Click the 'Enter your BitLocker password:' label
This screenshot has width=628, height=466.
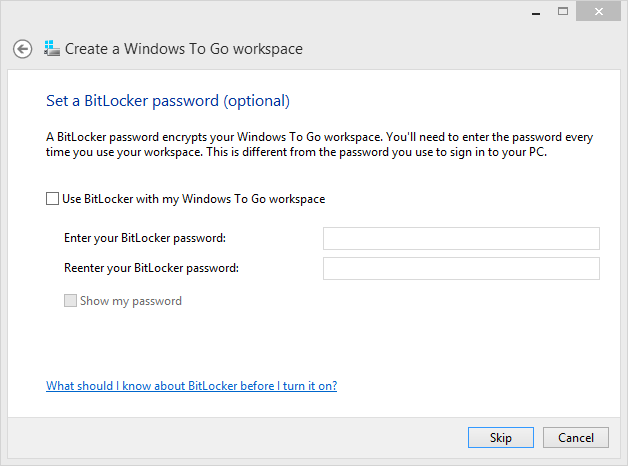coord(145,238)
